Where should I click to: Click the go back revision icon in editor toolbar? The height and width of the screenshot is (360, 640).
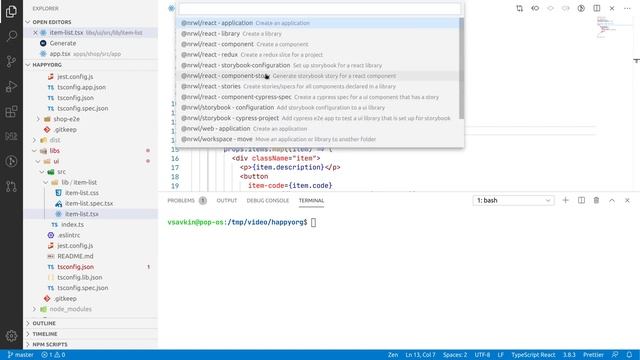pyautogui.click(x=535, y=8)
